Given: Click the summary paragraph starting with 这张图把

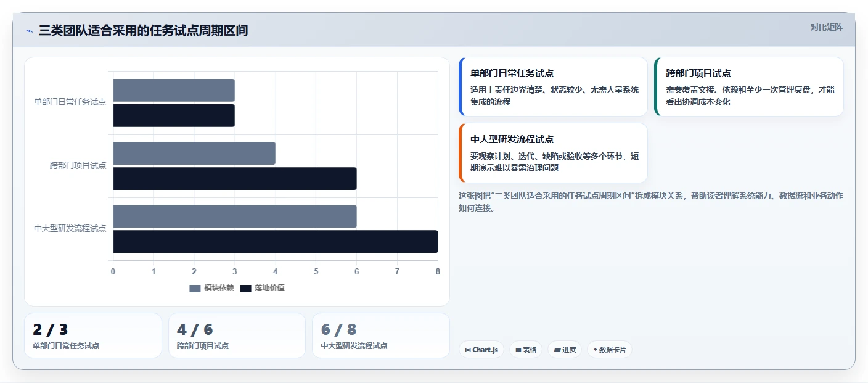Looking at the screenshot, I should click(x=651, y=202).
